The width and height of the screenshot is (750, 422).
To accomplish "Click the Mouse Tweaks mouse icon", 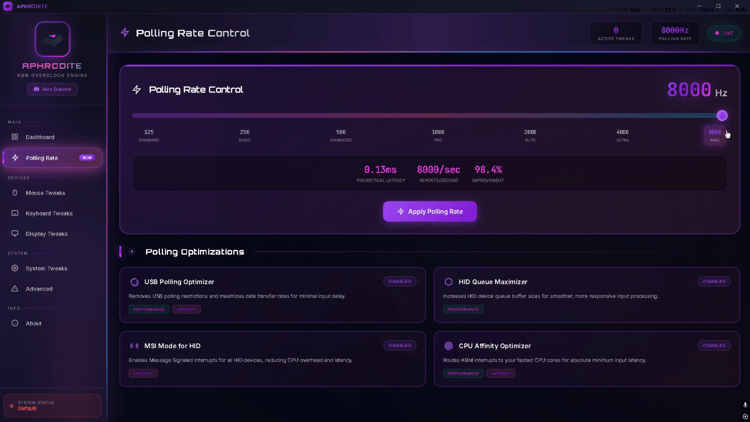I will click(15, 193).
